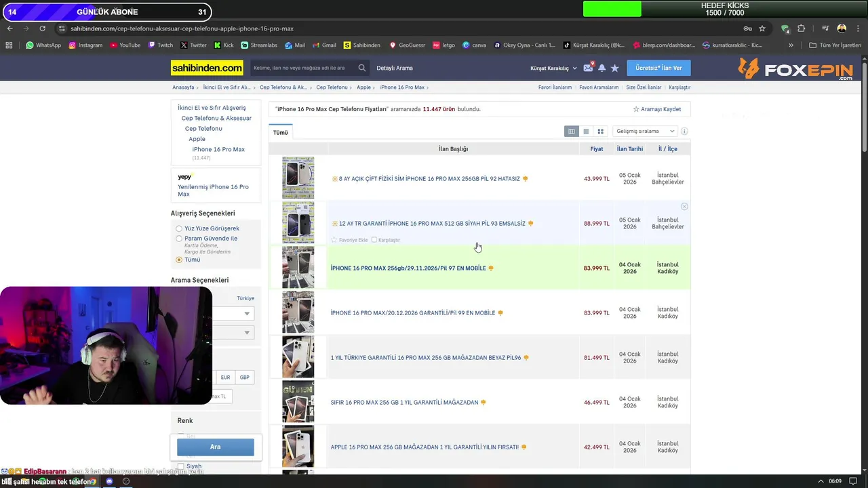The height and width of the screenshot is (488, 868).
Task: Open the Chrome icon in the taskbar
Action: coord(93,481)
